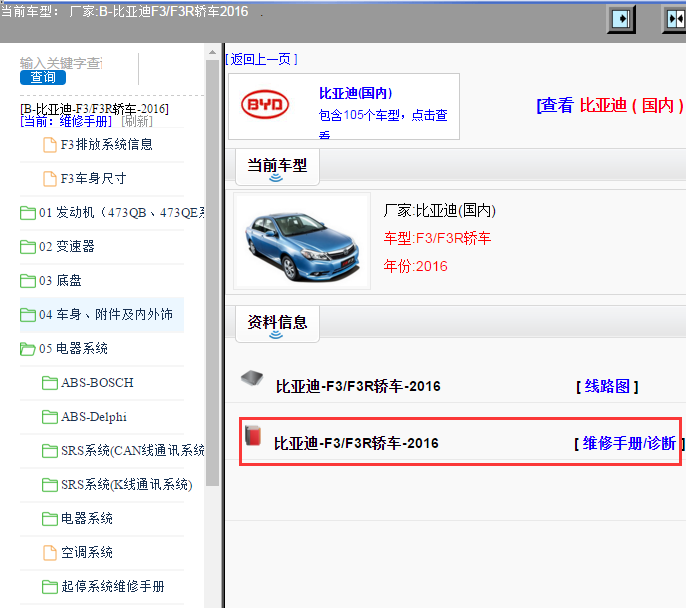Screen dimensions: 686x608
Task: Click 年份:2016 text
Action: [x=416, y=266]
